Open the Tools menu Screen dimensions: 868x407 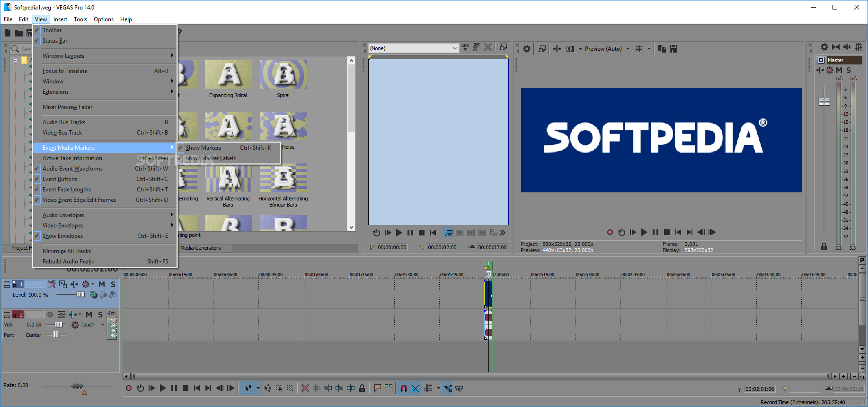pos(80,19)
